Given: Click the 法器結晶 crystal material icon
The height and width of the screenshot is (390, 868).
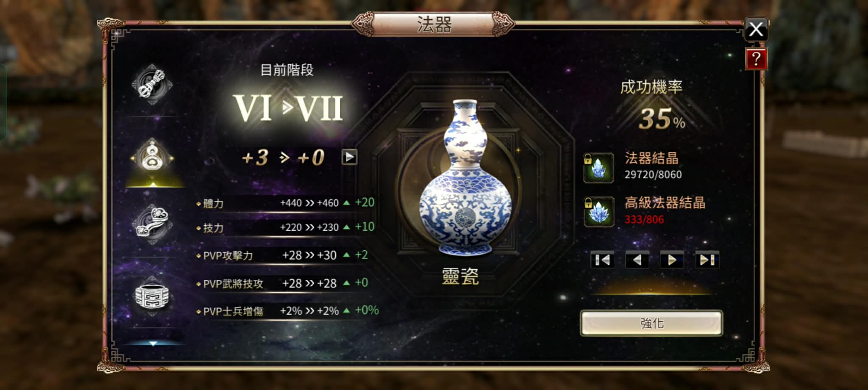Looking at the screenshot, I should (x=598, y=168).
